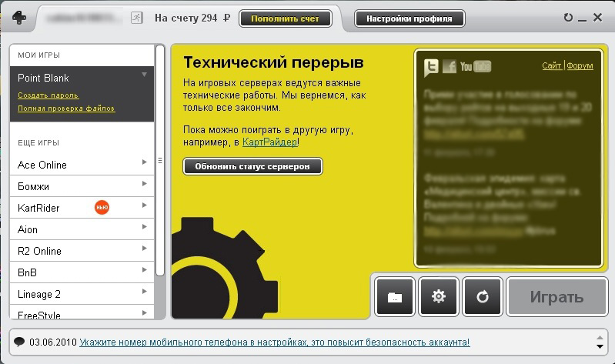The height and width of the screenshot is (364, 615).
Task: Select Aion in the games list
Action: pos(28,229)
